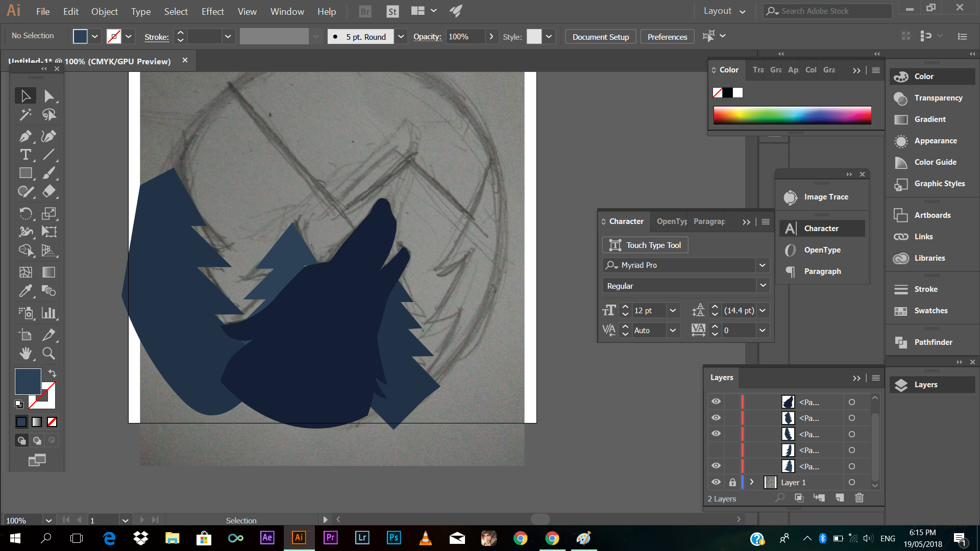Hide Layer 1 with its eye icon
Screen dimensions: 980x551
click(x=716, y=482)
